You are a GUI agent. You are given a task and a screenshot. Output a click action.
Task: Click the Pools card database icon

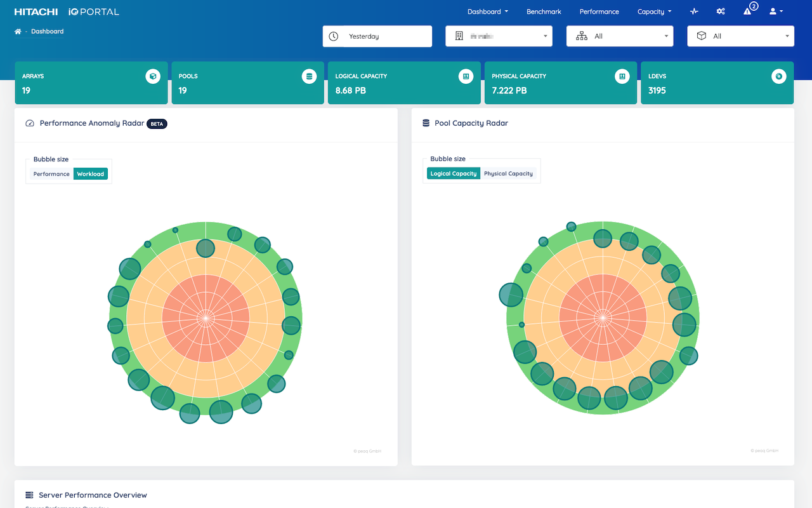(309, 77)
